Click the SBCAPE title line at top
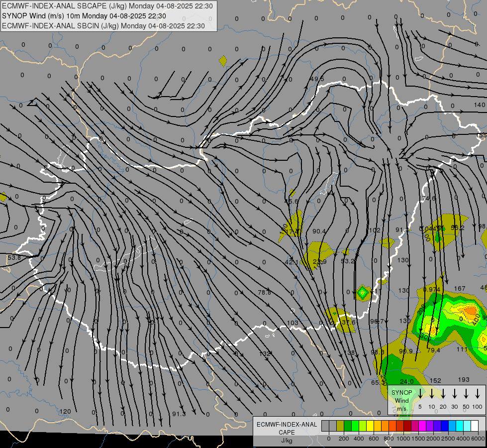 [x=107, y=6]
